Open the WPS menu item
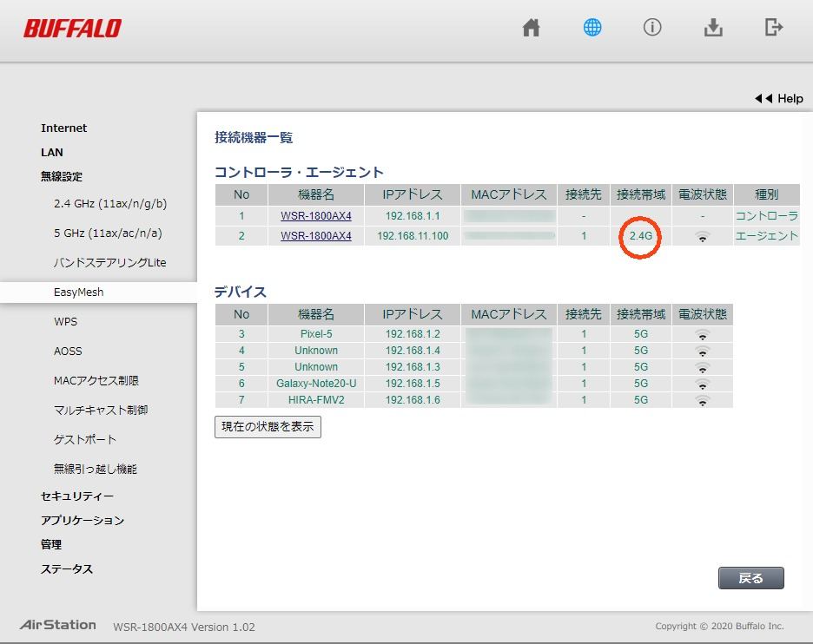 pyautogui.click(x=65, y=322)
